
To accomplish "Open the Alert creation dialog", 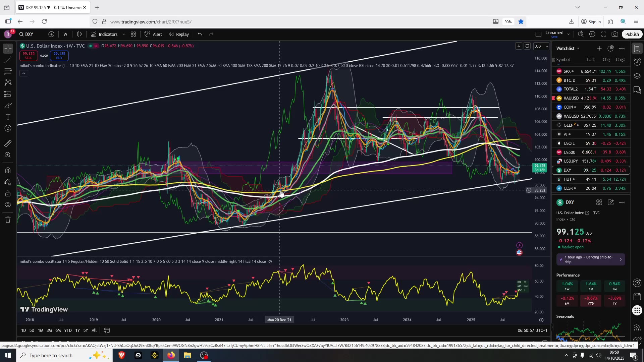I will 154,34.
